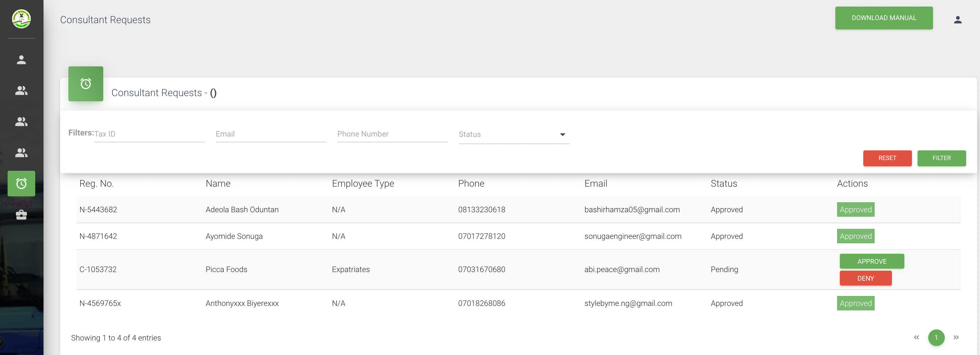This screenshot has height=355, width=980.
Task: Click the Actions column header
Action: coord(852,184)
